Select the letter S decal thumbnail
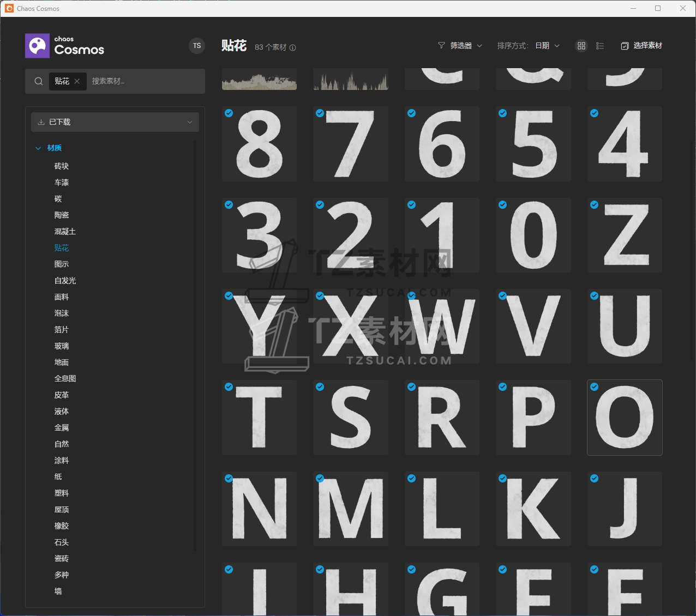Screen dimensions: 696x616 pos(351,418)
